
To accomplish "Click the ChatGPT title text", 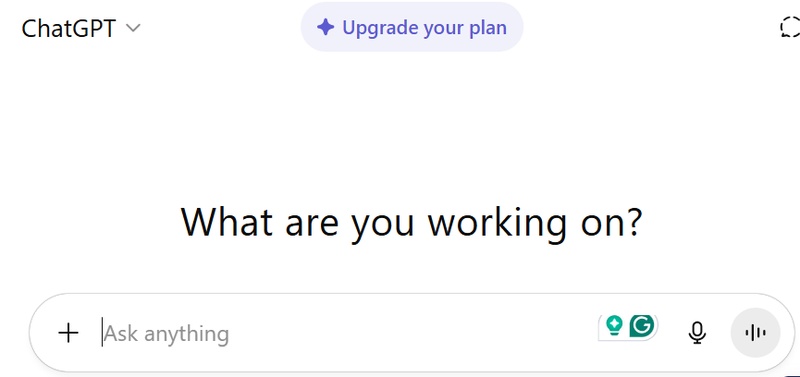I will 69,29.
